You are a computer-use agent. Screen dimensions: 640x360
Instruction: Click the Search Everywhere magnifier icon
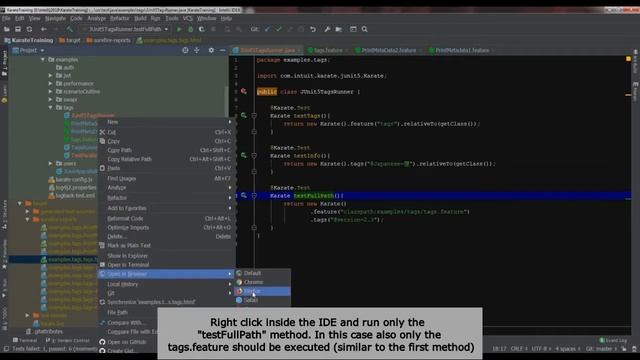[364, 29]
